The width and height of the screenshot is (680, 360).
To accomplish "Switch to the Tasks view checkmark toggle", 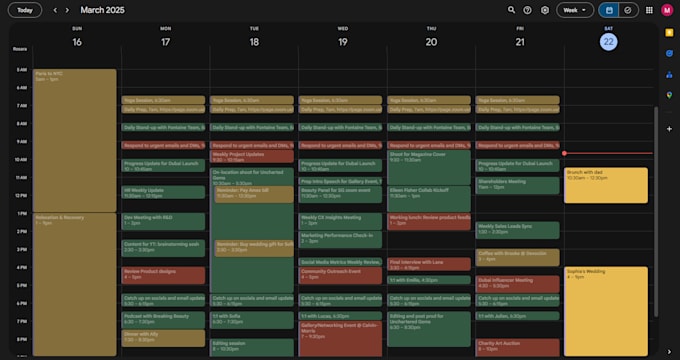I will (628, 10).
